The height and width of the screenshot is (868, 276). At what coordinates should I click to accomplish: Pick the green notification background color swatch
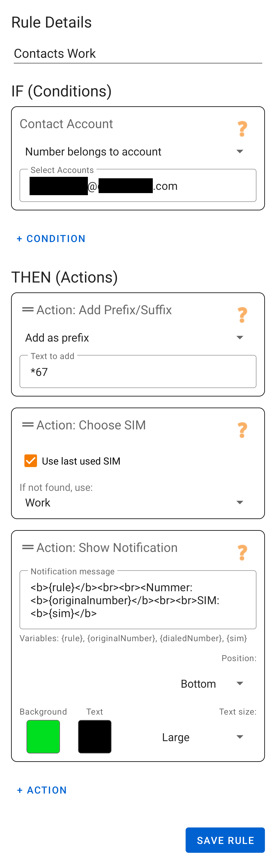(43, 737)
